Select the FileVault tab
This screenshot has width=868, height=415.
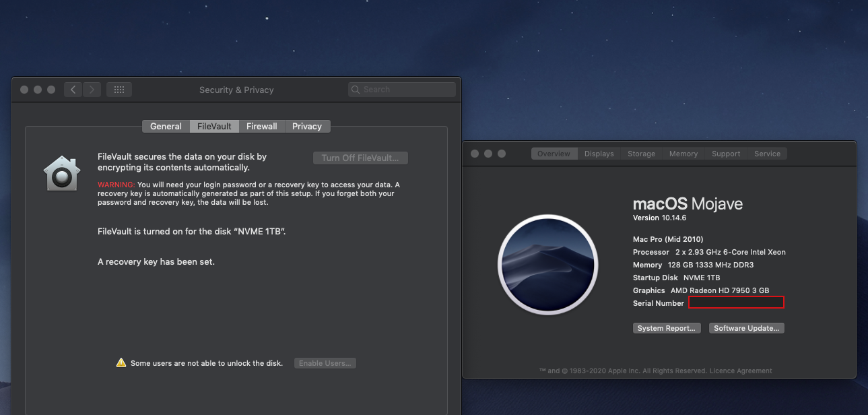214,126
